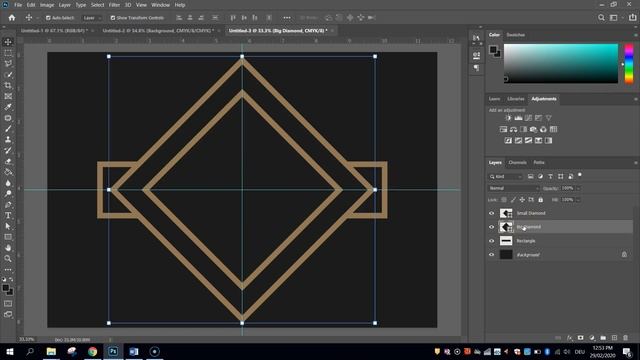This screenshot has height=360, width=640.
Task: Select the History Brush tool
Action: click(8, 150)
